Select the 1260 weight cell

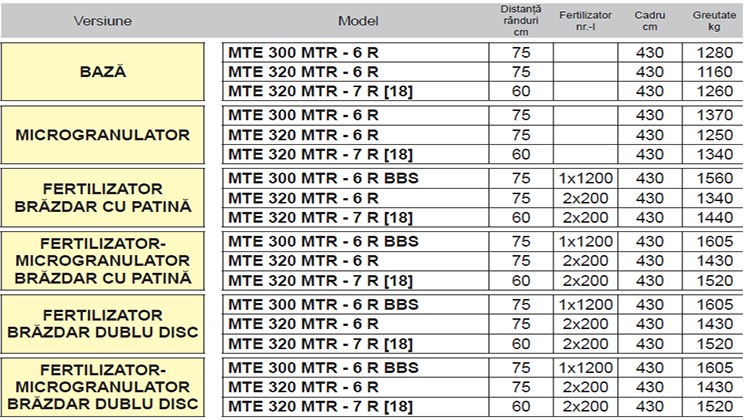pos(714,92)
